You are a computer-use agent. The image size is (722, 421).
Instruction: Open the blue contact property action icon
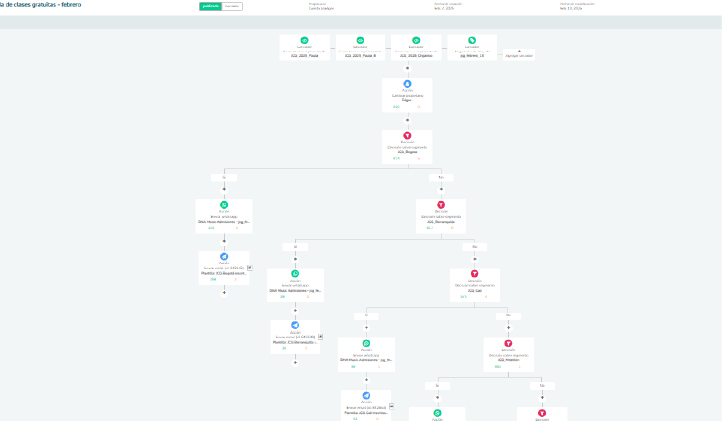(407, 84)
